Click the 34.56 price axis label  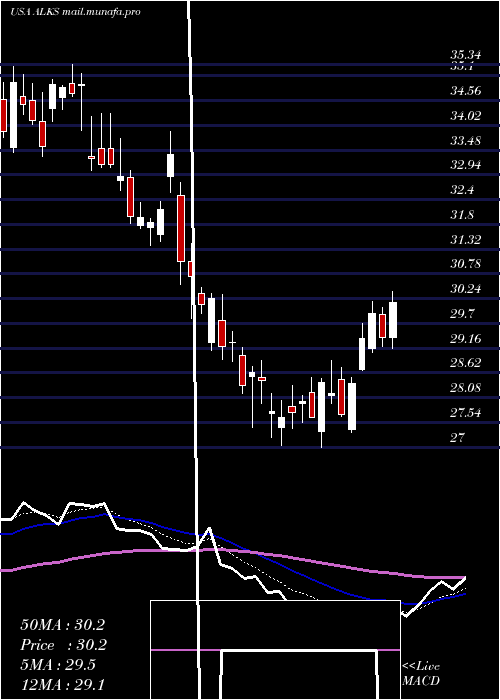click(466, 91)
